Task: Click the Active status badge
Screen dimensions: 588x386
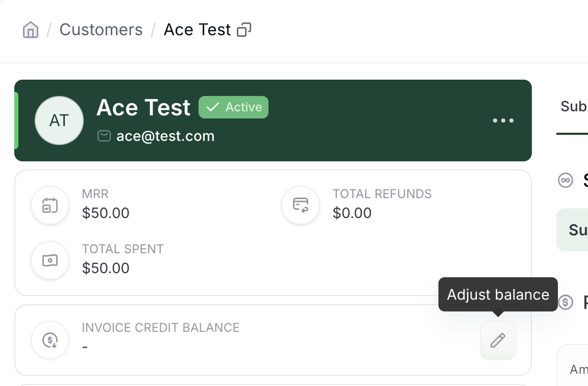Action: pyautogui.click(x=233, y=107)
